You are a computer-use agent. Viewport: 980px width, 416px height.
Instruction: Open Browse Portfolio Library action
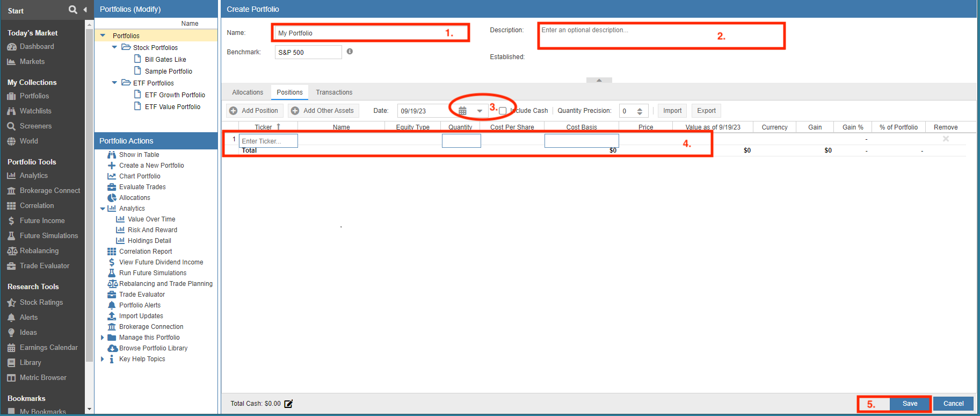(x=153, y=348)
